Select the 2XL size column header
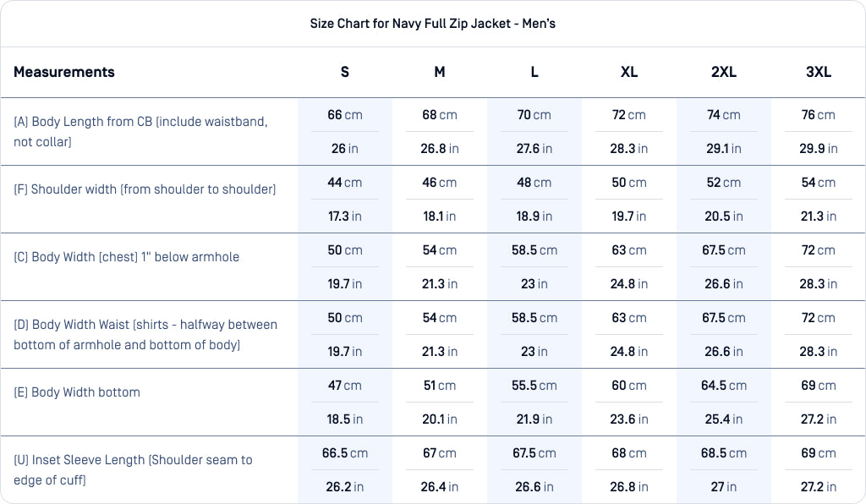The width and height of the screenshot is (866, 504). tap(724, 72)
